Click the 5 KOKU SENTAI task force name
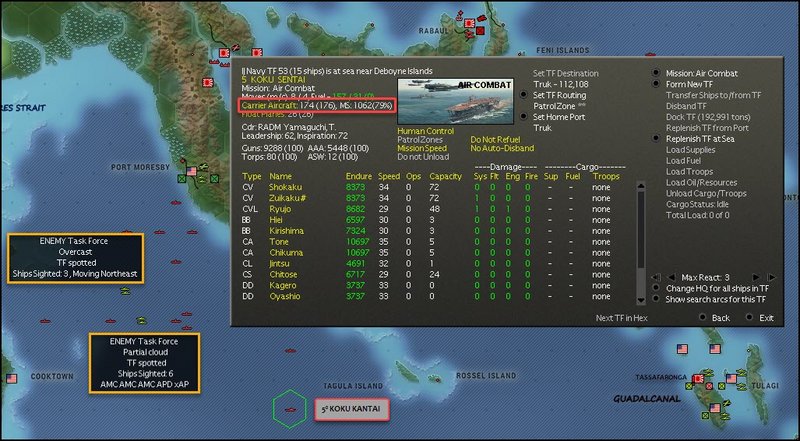Screen dimensions: 800x441 coord(273,80)
